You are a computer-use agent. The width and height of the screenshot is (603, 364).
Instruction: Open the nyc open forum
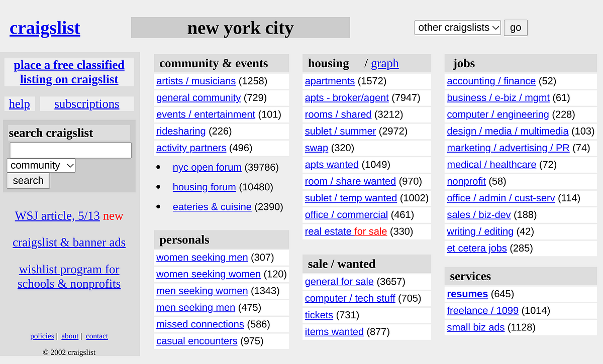click(207, 167)
